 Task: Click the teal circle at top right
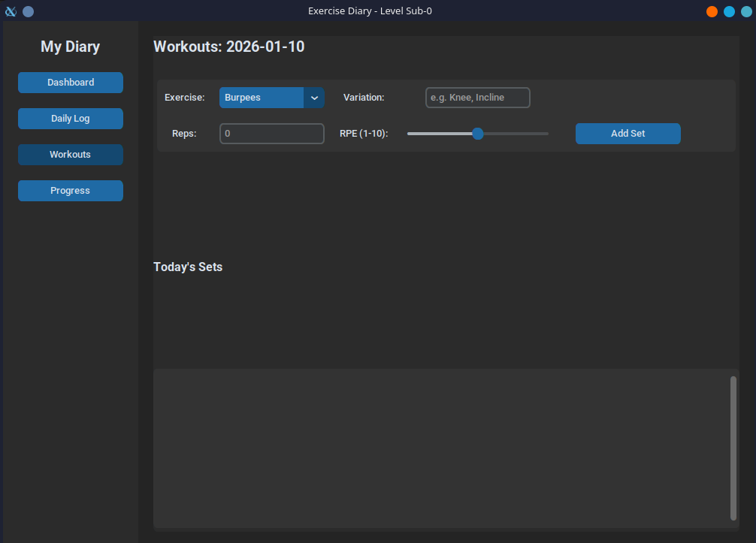tap(748, 11)
